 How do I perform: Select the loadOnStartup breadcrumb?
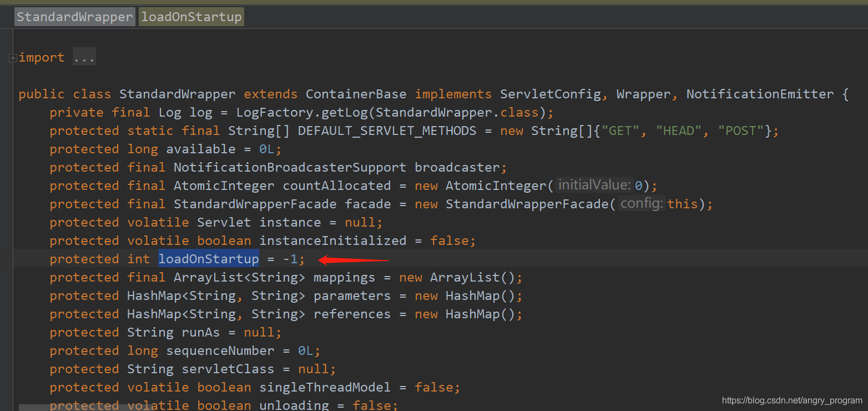pos(191,17)
